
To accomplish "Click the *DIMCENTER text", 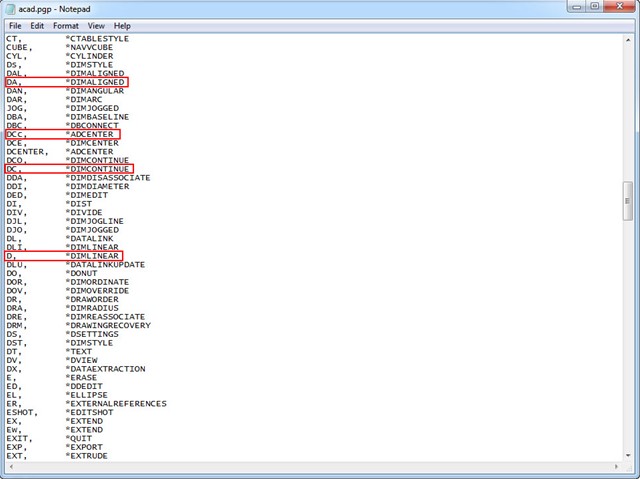I will (92, 143).
